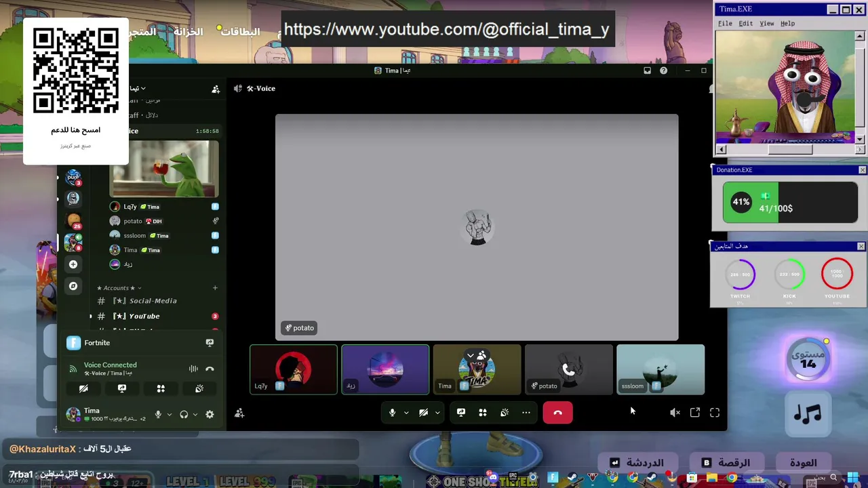Open the server icon with badge 25
Viewport: 868px width, 488px height.
click(x=73, y=221)
